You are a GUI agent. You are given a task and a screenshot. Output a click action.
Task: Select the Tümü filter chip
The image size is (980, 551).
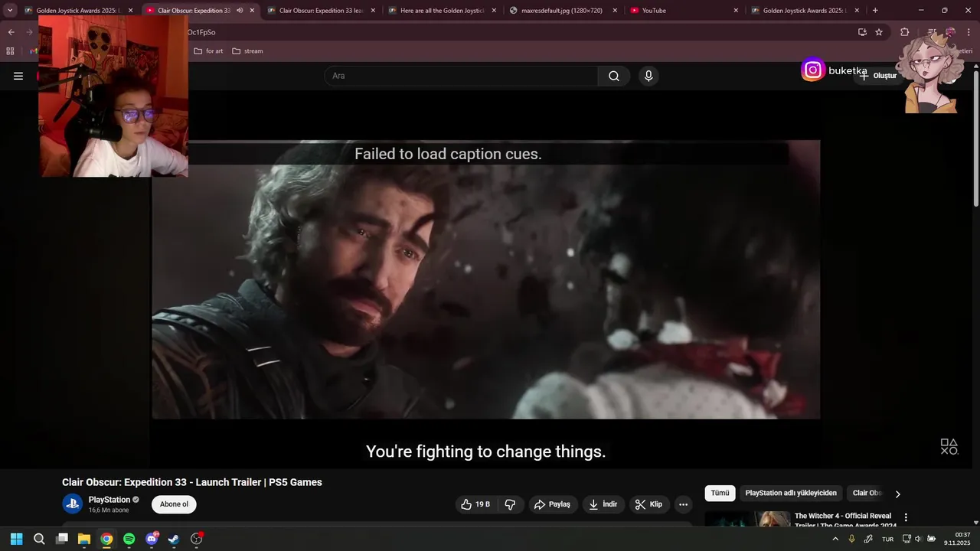[x=720, y=494]
